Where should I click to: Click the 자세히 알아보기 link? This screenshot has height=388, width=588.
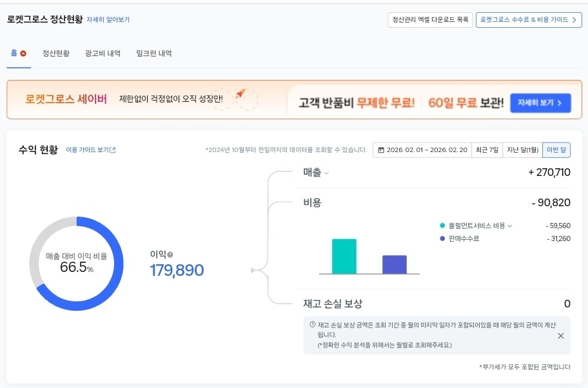(x=108, y=19)
